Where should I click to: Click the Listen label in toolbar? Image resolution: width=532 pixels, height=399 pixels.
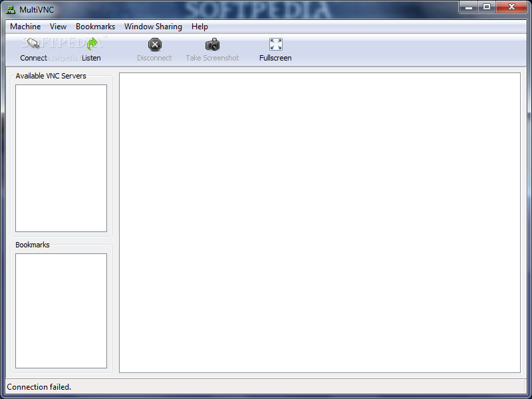pos(91,58)
